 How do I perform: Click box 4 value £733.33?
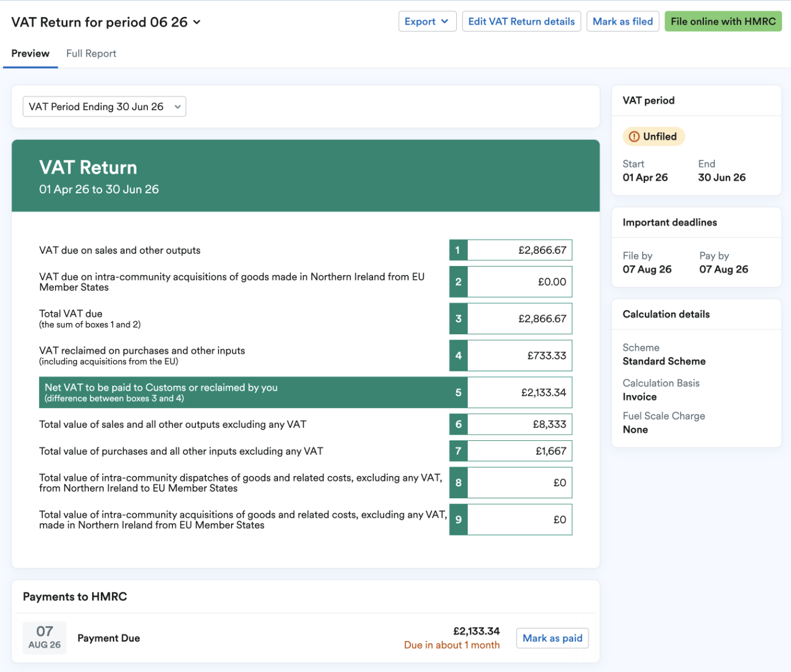519,356
